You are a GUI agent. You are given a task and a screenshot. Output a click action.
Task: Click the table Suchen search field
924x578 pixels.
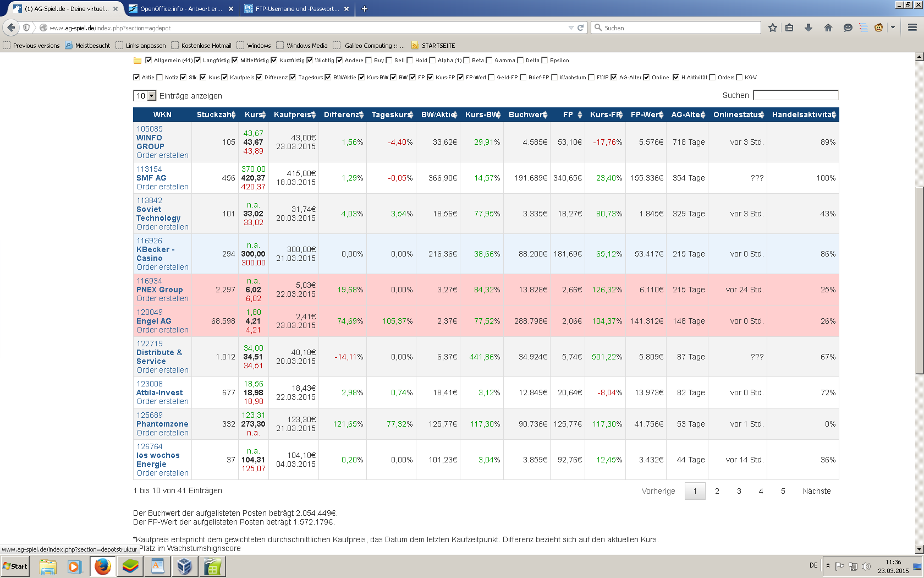point(795,95)
